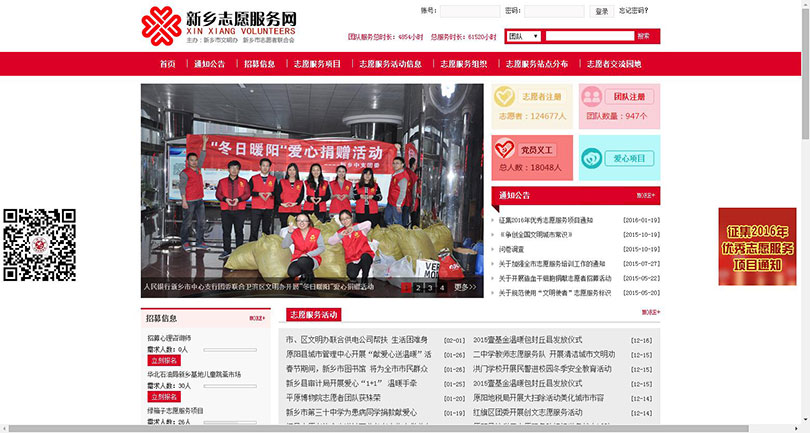Expand 志愿服务活动 with the MORE+ link
This screenshot has height=433, width=810.
pyautogui.click(x=650, y=313)
